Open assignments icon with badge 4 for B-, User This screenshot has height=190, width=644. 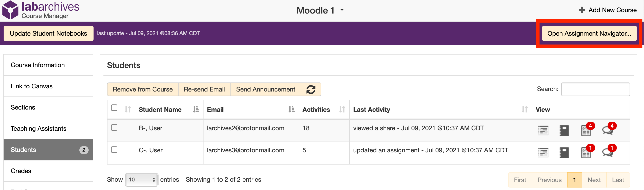[x=586, y=130]
